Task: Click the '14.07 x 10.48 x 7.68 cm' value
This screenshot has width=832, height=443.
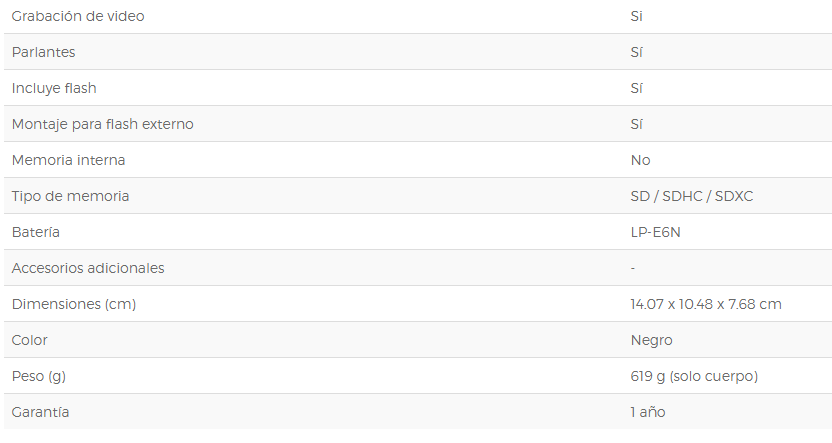Action: (706, 305)
